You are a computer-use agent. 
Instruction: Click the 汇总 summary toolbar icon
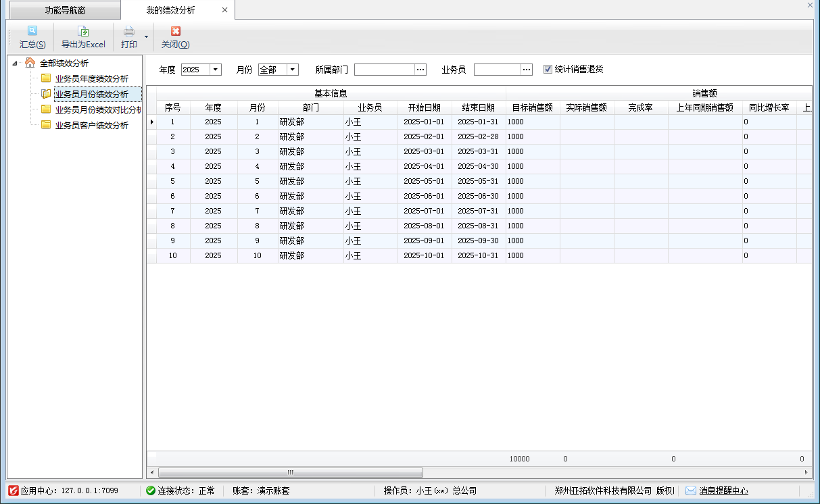[x=32, y=31]
